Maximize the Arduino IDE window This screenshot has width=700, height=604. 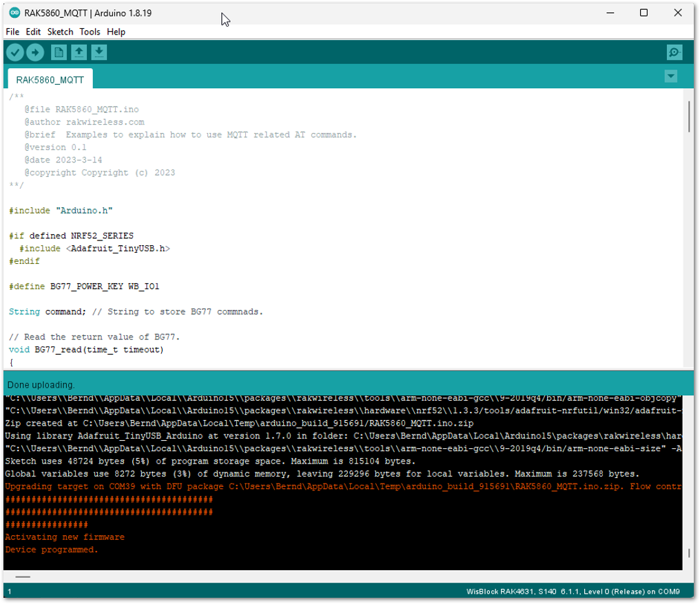[644, 13]
